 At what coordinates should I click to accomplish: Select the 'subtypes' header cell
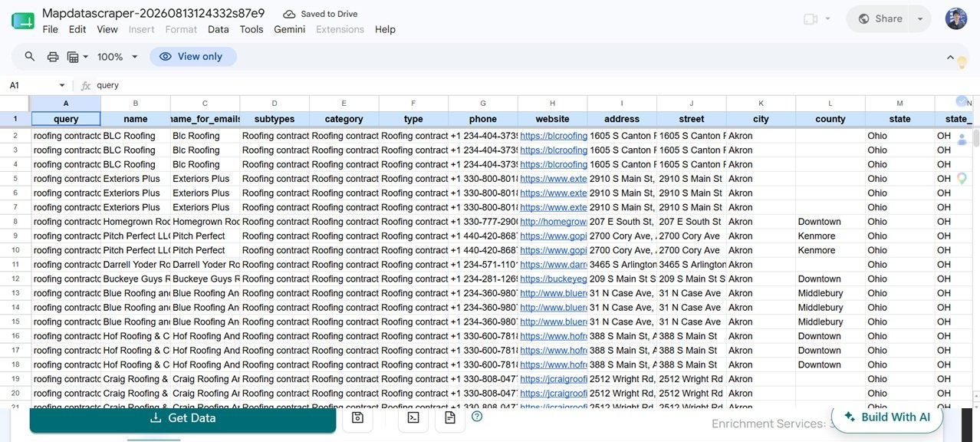coord(275,119)
